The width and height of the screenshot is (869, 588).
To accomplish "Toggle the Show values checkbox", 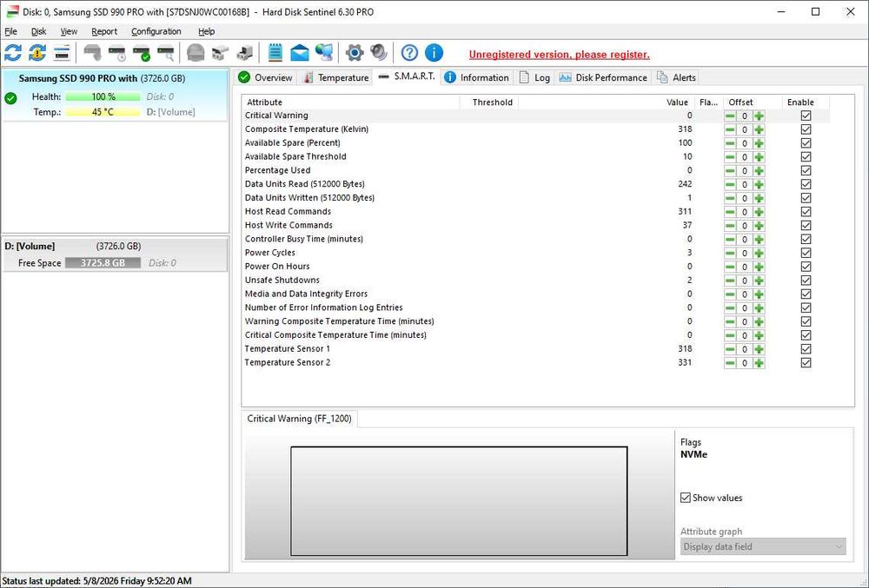I will coord(686,498).
